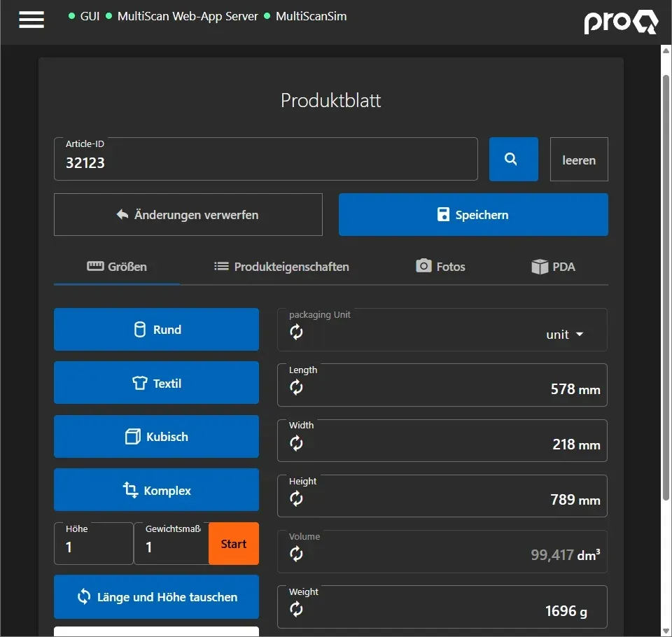Click the refresh icon in Width field
The image size is (672, 637).
pyautogui.click(x=296, y=443)
